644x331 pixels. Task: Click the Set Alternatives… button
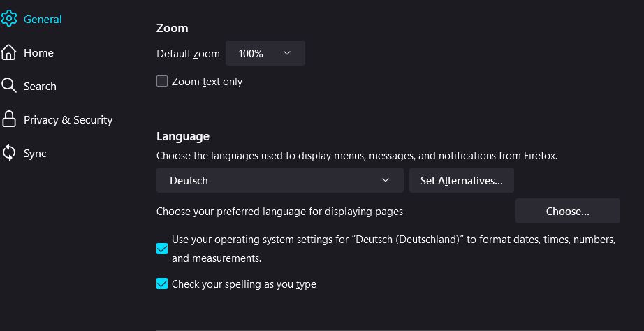pyautogui.click(x=461, y=180)
